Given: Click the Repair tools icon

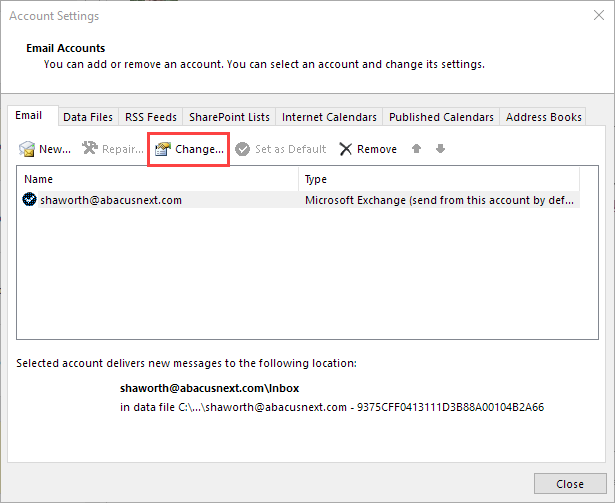Looking at the screenshot, I should coord(90,148).
